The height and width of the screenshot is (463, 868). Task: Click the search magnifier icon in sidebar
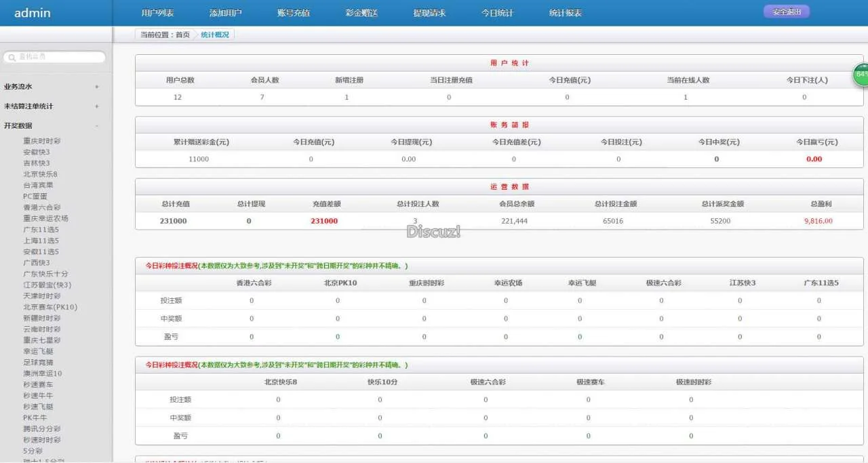click(x=12, y=58)
